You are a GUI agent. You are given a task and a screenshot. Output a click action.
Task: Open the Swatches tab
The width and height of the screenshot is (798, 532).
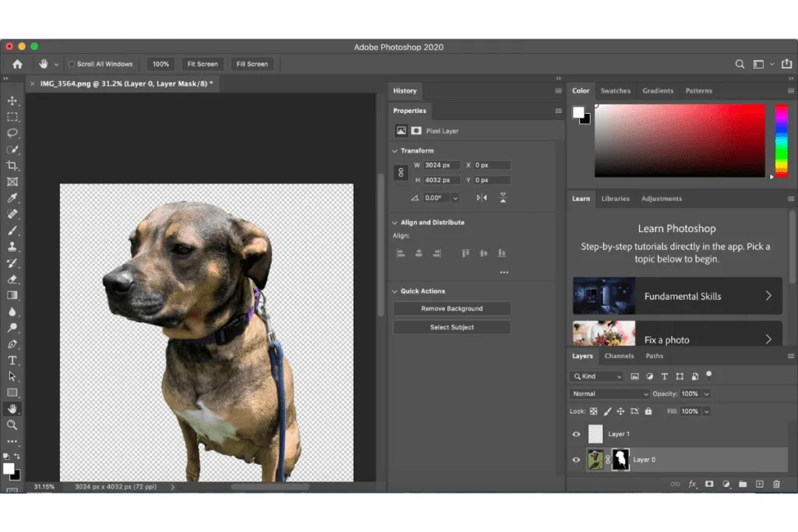(x=615, y=90)
